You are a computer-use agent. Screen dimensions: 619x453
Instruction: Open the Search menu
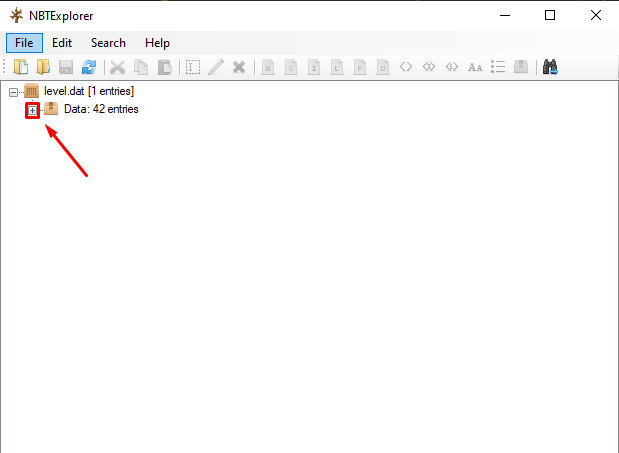pos(108,43)
